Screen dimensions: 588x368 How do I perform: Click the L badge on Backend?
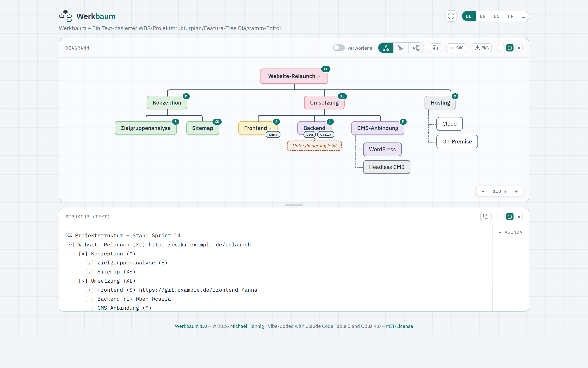(x=330, y=122)
